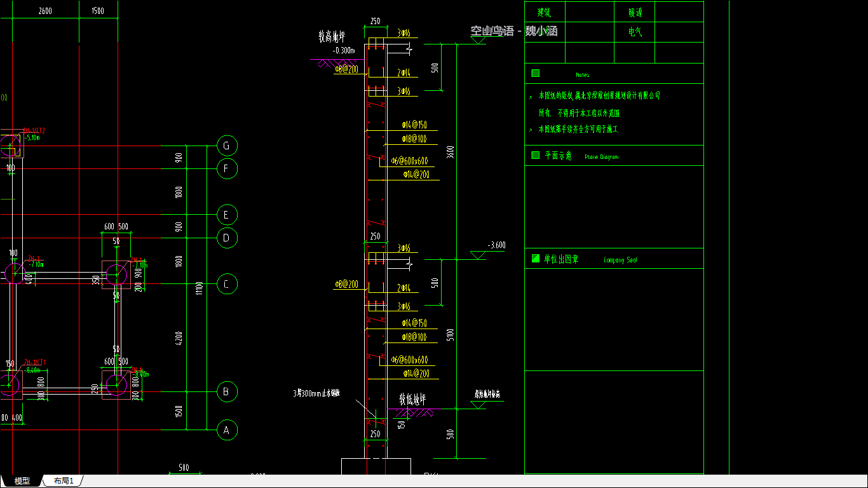Select the Plane Diagram caption
Viewport: 868px width, 488px height.
[x=601, y=156]
